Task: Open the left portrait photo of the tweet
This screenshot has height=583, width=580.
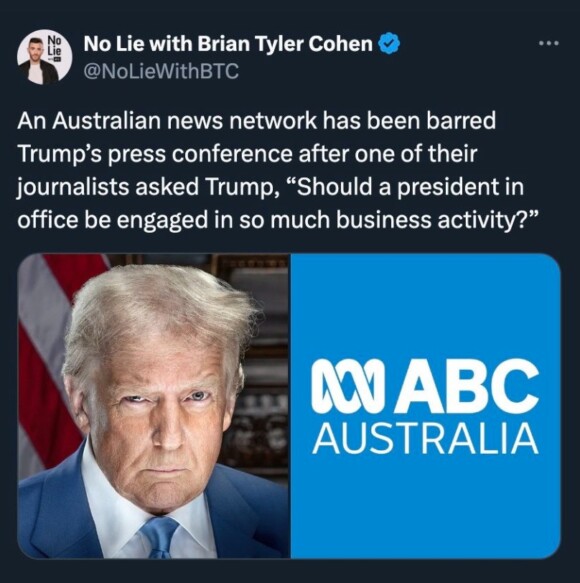Action: pos(154,406)
